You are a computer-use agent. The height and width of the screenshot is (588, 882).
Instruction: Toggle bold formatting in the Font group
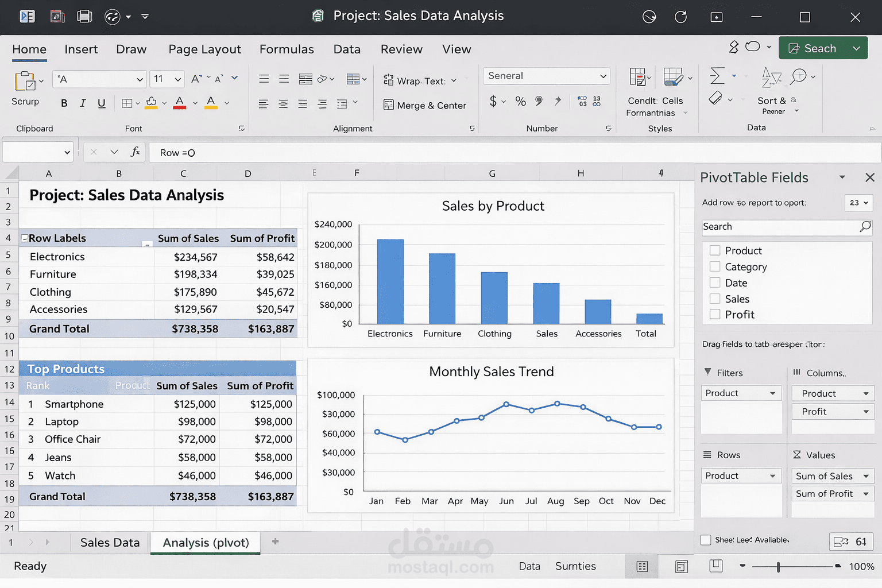point(64,103)
